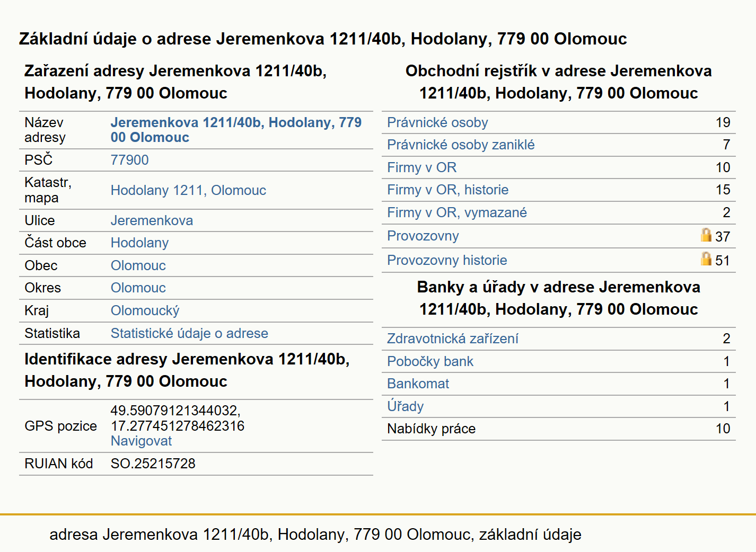The width and height of the screenshot is (756, 552).
Task: Select the Pobočky bank link
Action: pos(430,361)
